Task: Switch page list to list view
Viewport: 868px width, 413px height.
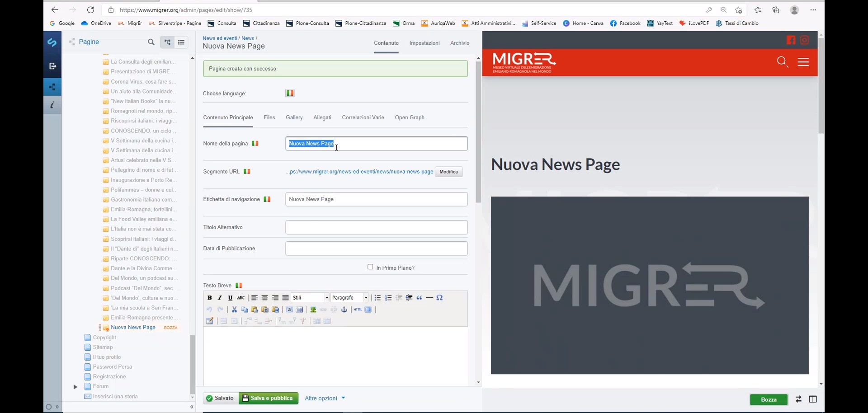Action: (x=181, y=42)
